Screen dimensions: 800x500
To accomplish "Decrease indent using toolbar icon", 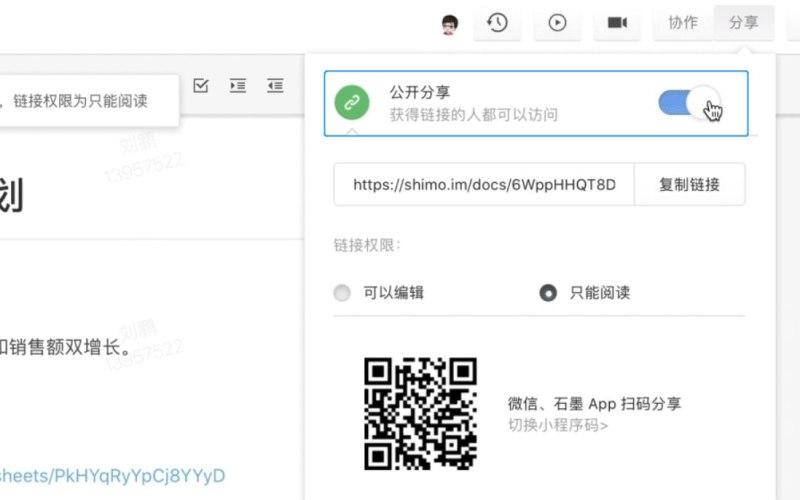I will pyautogui.click(x=275, y=86).
